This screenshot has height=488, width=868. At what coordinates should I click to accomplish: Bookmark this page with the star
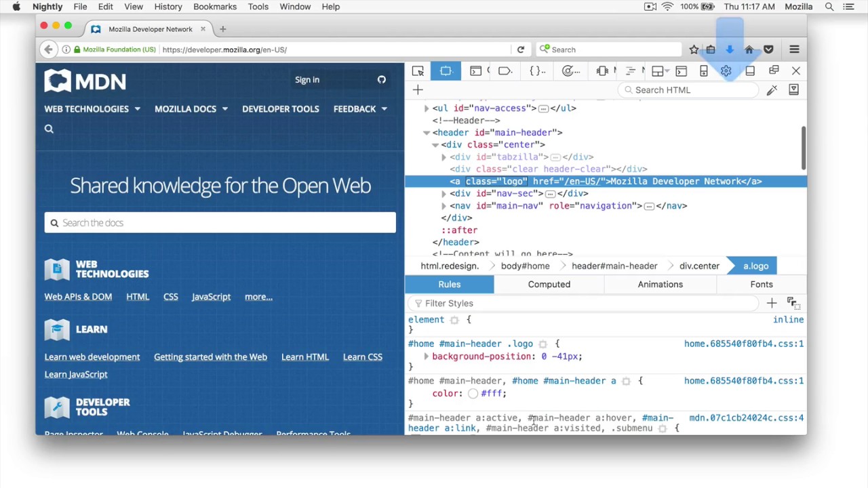click(x=694, y=49)
